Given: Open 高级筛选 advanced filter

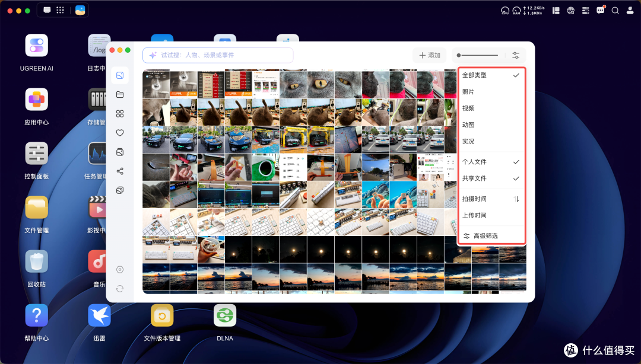Looking at the screenshot, I should 491,236.
